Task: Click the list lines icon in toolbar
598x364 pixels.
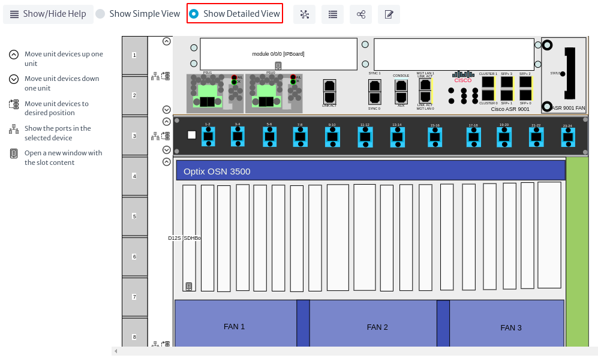Action: tap(332, 14)
